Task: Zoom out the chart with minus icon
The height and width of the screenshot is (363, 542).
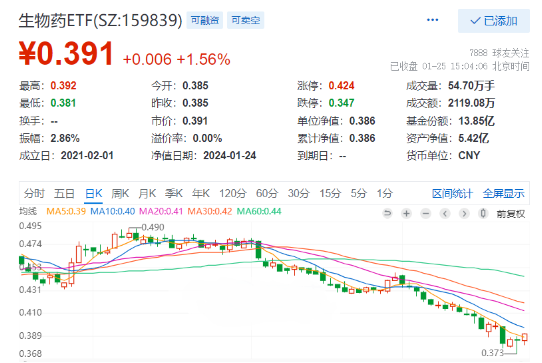Action: tap(426, 214)
